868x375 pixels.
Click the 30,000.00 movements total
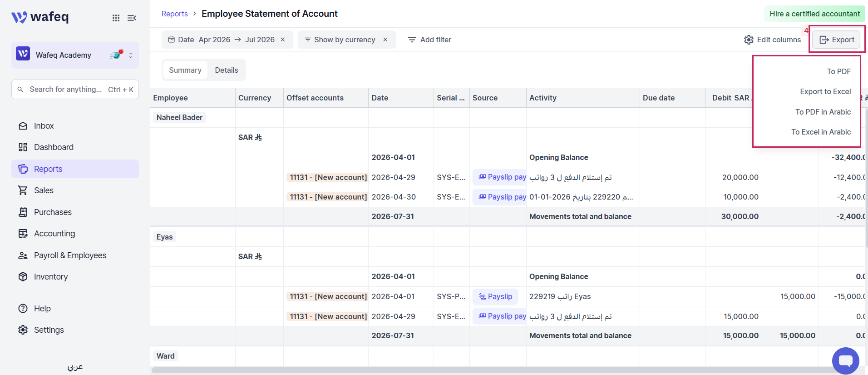[740, 216]
